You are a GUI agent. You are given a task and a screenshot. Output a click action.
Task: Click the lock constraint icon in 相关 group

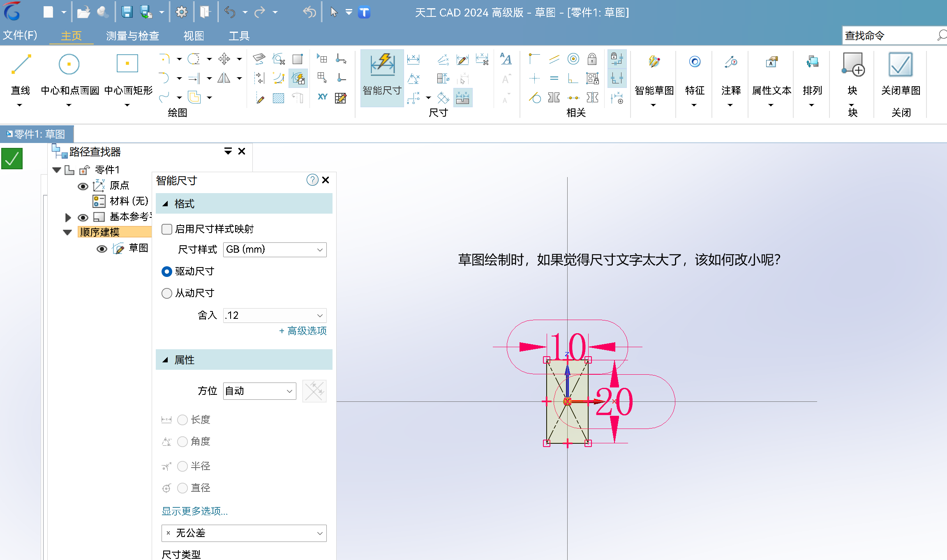(592, 59)
